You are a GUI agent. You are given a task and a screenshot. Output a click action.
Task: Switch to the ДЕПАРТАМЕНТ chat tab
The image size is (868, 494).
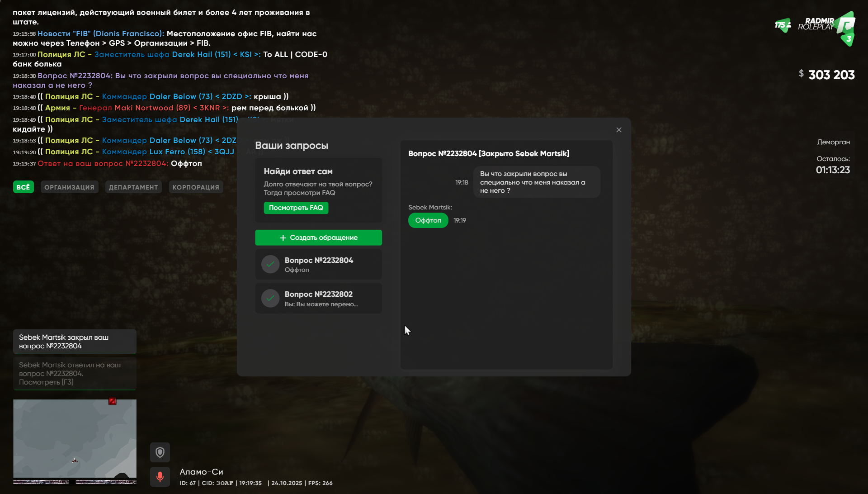pos(133,187)
